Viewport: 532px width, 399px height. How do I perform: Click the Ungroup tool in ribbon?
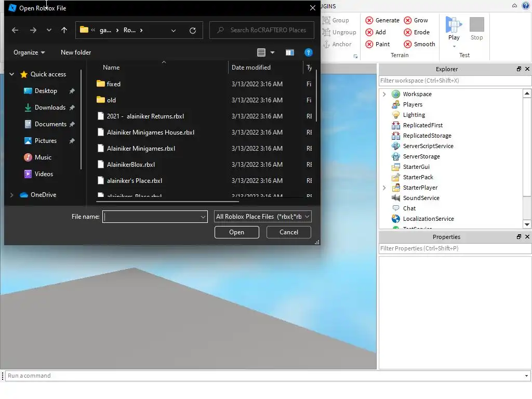339,32
